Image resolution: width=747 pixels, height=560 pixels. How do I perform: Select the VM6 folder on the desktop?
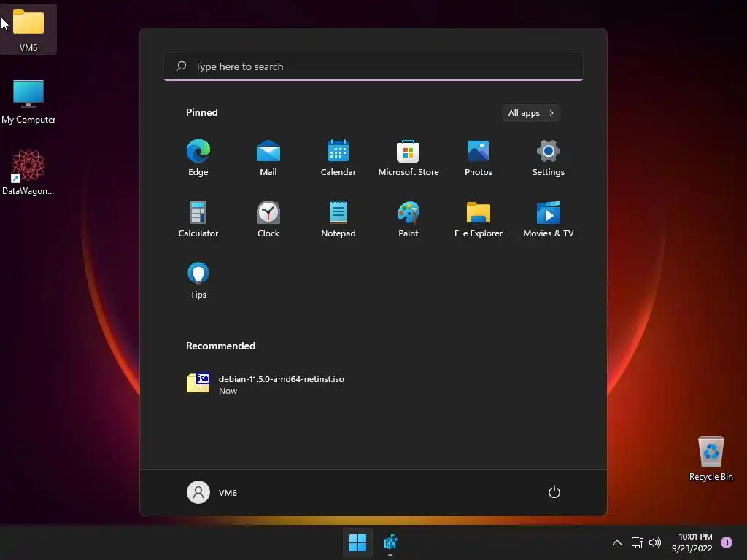click(28, 29)
